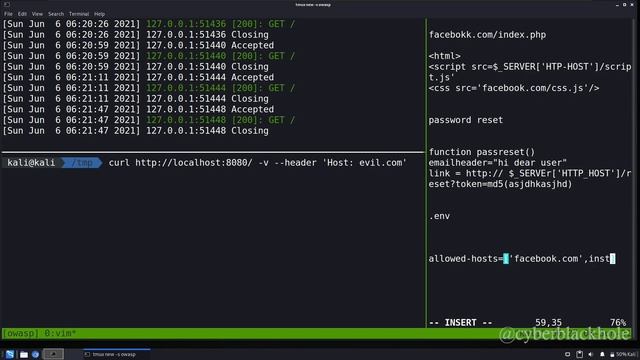Image resolution: width=640 pixels, height=360 pixels.
Task: Open the notifications bell icon
Action: [602, 354]
